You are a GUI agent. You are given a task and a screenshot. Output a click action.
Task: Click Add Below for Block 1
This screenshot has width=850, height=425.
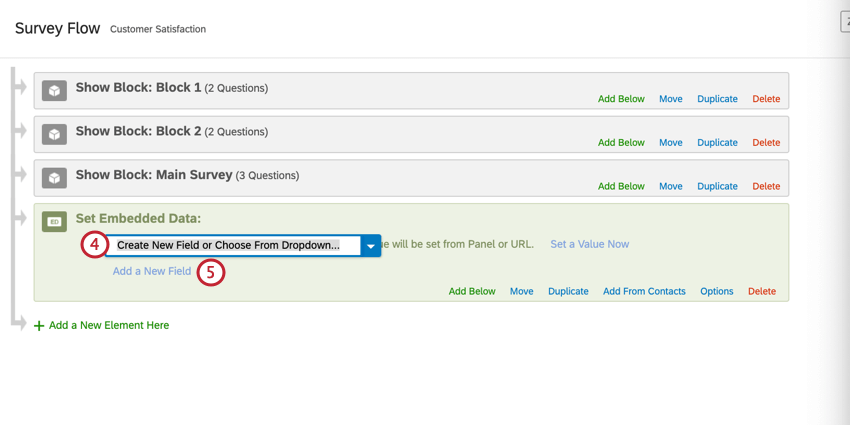(621, 99)
